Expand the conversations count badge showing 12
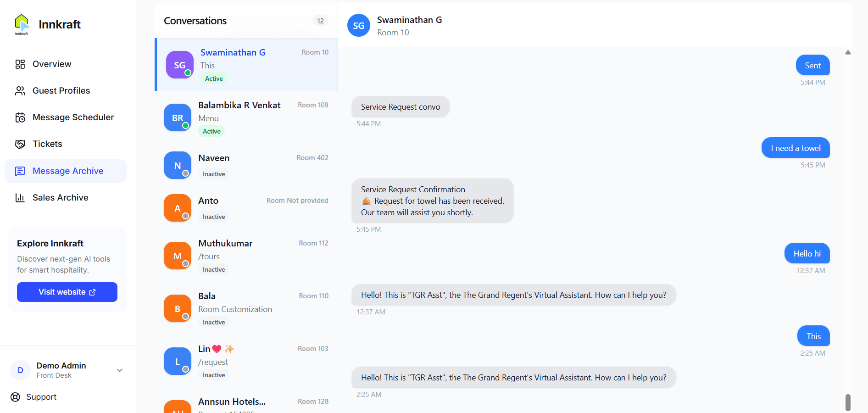868x413 pixels. [x=320, y=21]
